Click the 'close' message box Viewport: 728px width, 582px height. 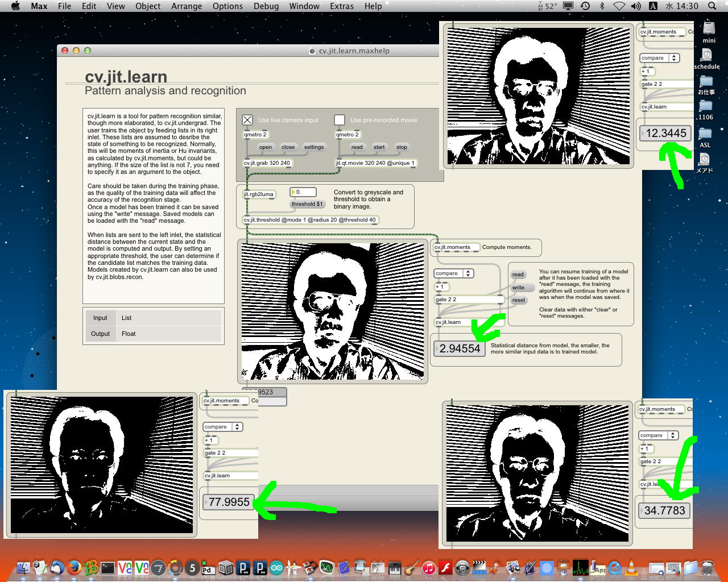[288, 147]
